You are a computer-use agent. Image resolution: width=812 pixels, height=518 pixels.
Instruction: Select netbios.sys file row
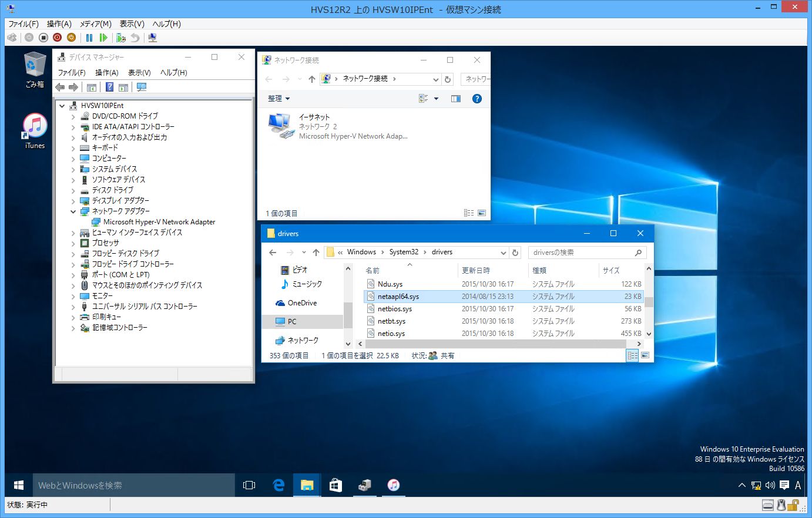point(504,309)
